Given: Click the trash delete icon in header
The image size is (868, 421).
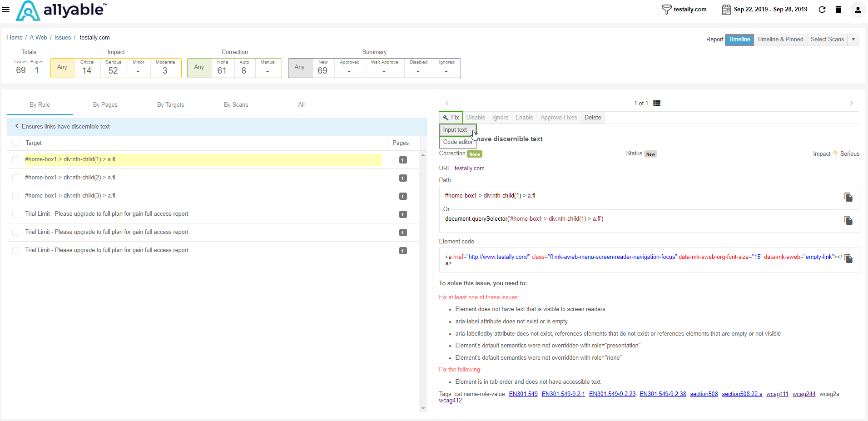Looking at the screenshot, I should pyautogui.click(x=838, y=10).
